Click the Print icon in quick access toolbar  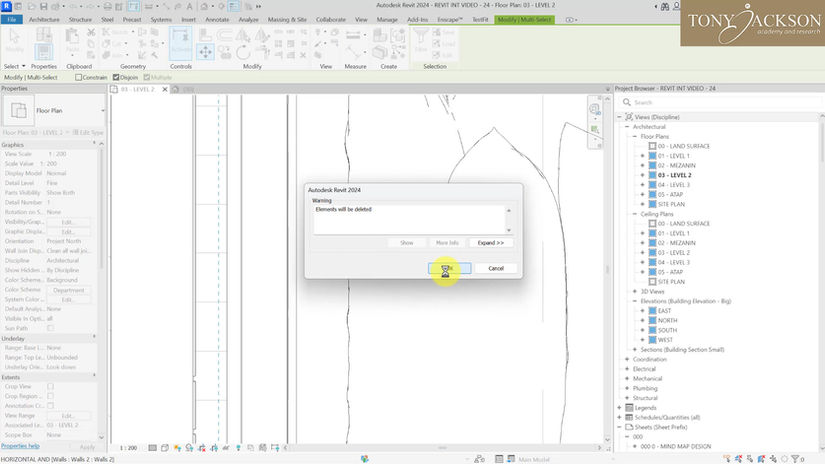(107, 6)
